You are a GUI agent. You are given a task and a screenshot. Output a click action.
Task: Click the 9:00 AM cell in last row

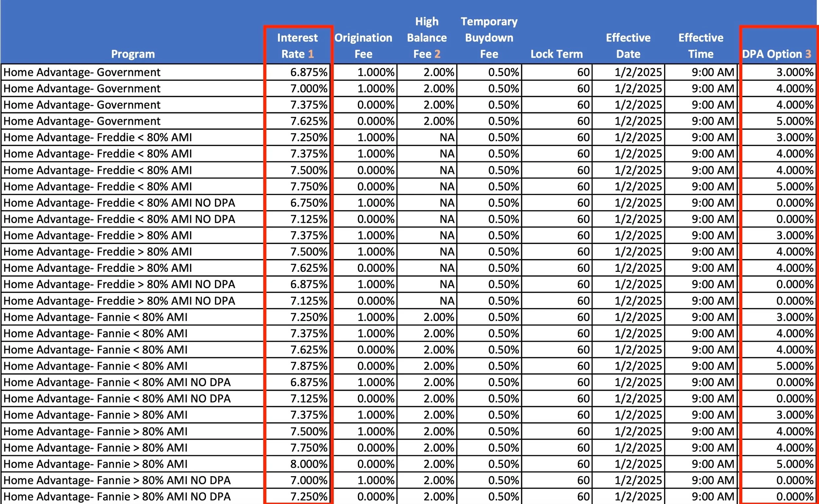tap(713, 496)
